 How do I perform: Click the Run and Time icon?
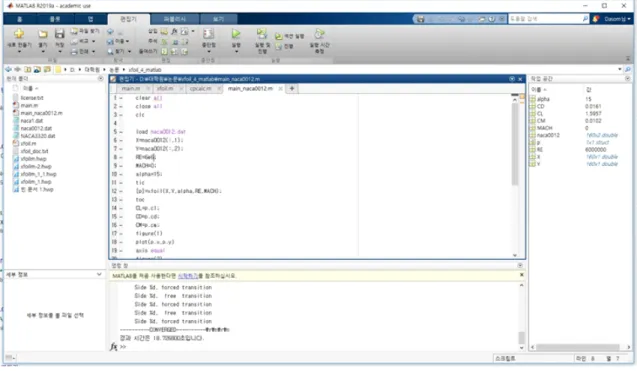pos(319,34)
